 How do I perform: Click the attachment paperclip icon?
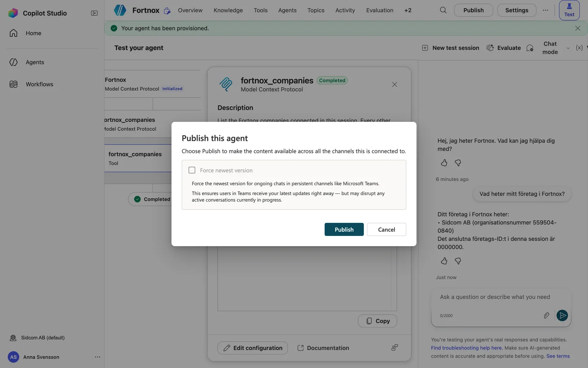click(x=546, y=315)
